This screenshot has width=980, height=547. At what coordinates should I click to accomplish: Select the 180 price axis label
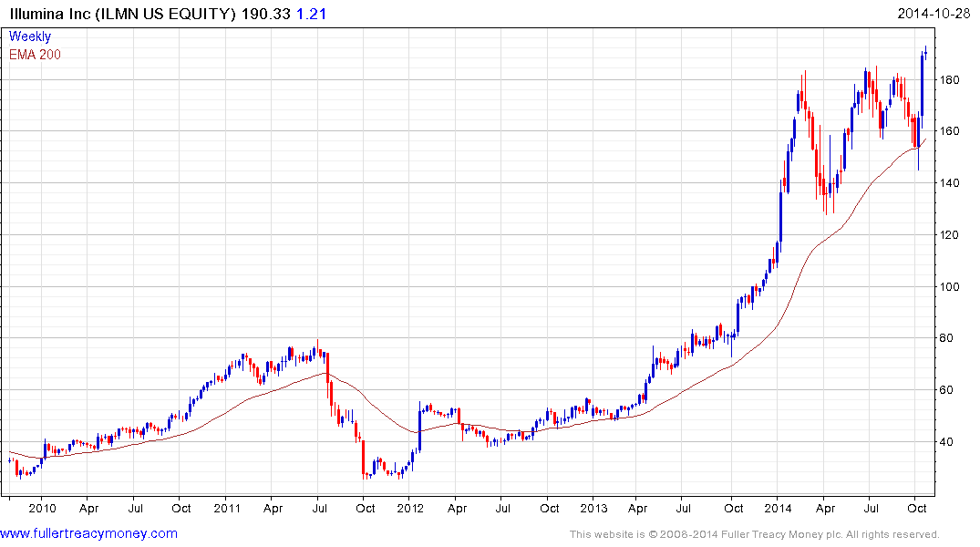[x=949, y=80]
